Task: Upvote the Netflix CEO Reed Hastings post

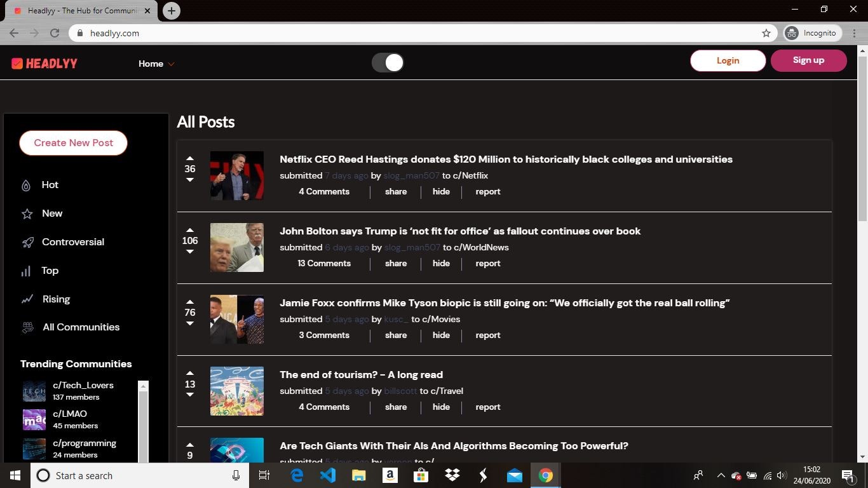Action: tap(189, 158)
